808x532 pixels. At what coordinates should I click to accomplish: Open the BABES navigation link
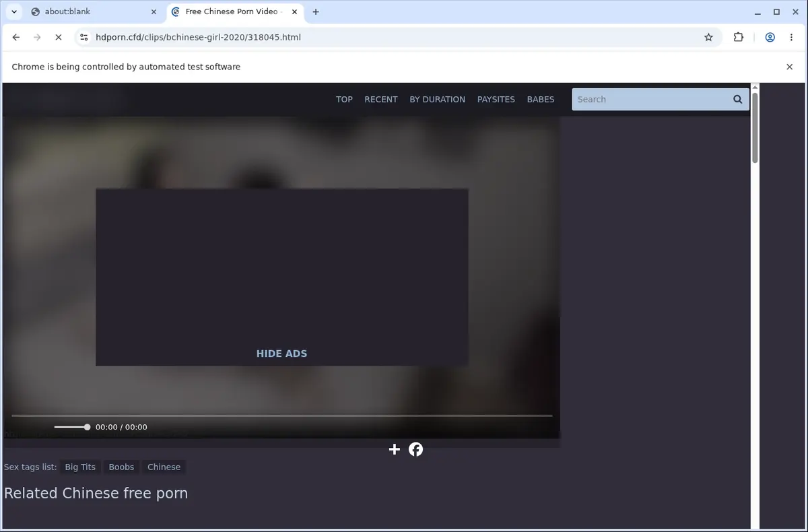541,99
